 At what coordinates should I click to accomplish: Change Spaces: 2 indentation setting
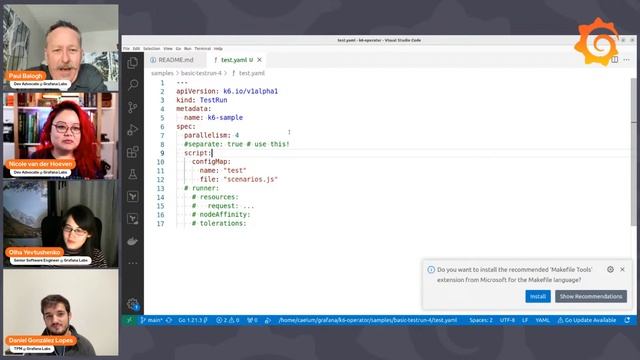[x=481, y=320]
